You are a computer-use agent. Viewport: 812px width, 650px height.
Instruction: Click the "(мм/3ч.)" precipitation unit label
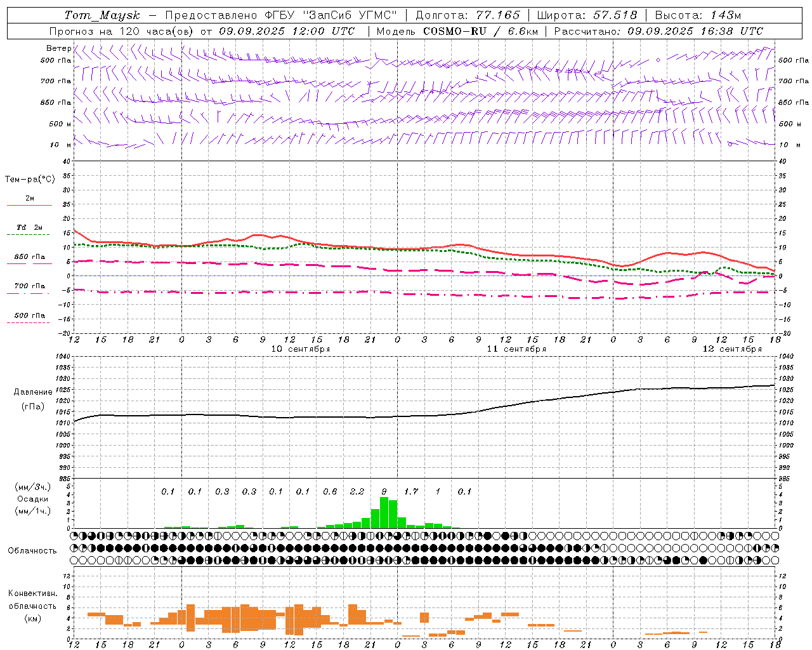33,487
